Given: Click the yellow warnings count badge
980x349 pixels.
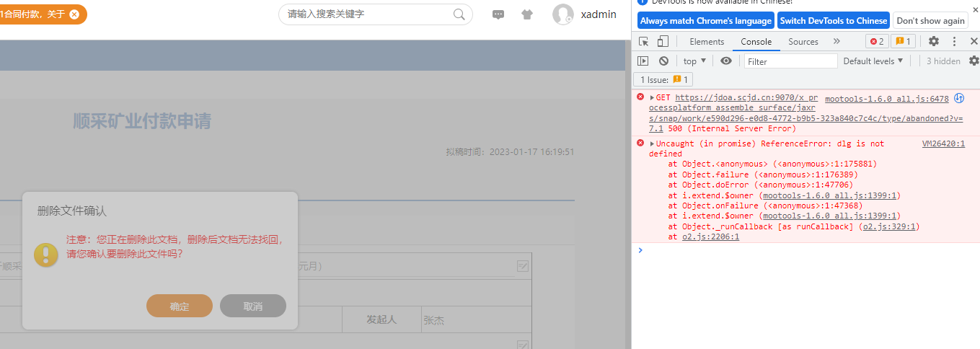Looking at the screenshot, I should tap(904, 41).
